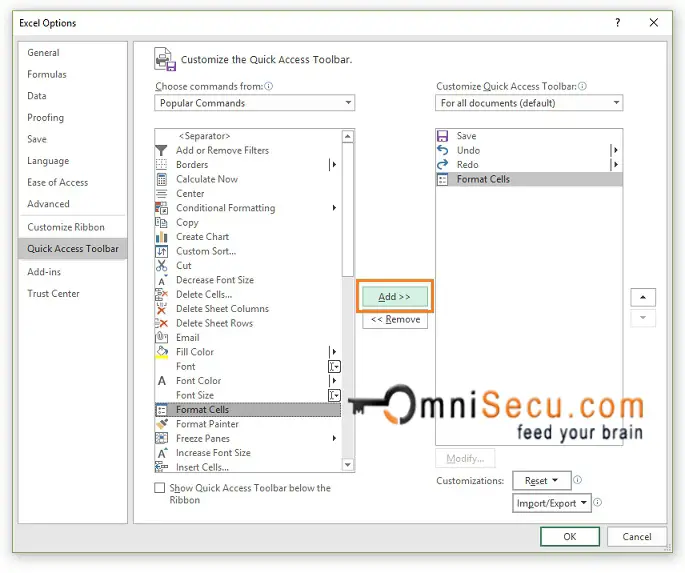Enable Show Quick Access Toolbar below the Ribbon

pos(160,487)
